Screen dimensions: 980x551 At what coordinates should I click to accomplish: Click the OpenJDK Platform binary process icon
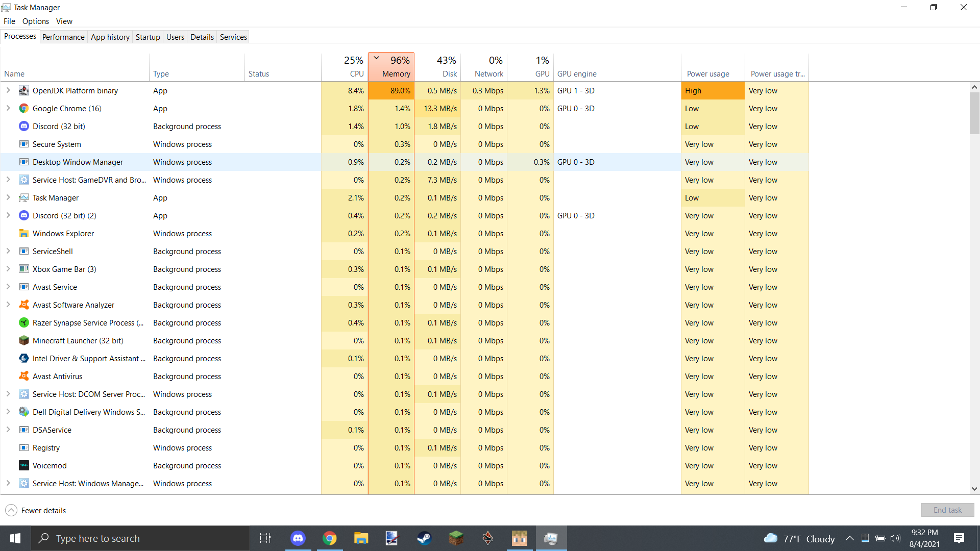[23, 91]
